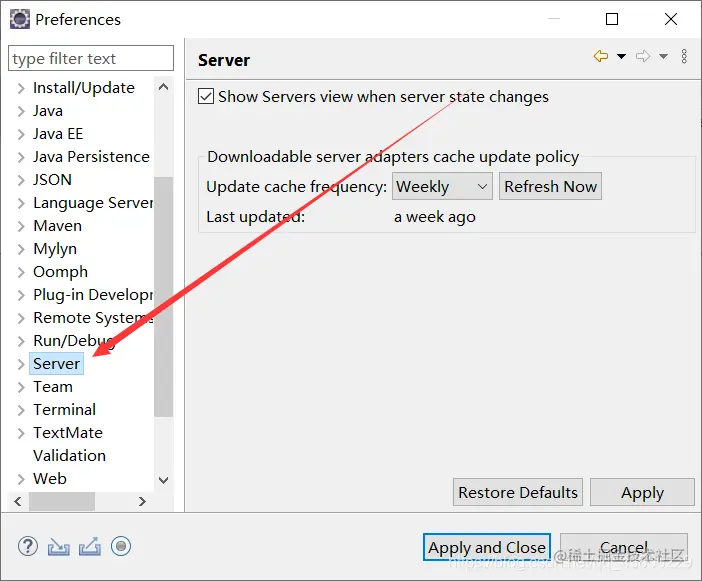
Task: Select the Web category
Action: (50, 478)
